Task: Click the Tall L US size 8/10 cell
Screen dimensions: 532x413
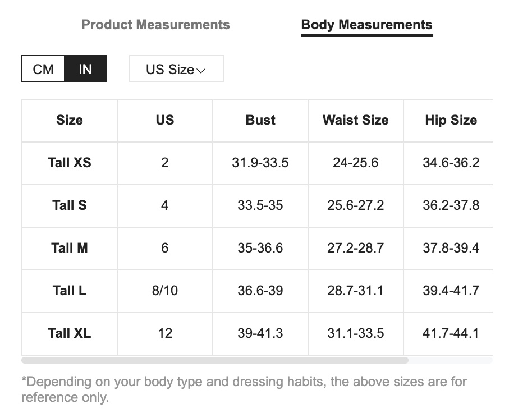Action: pyautogui.click(x=165, y=291)
